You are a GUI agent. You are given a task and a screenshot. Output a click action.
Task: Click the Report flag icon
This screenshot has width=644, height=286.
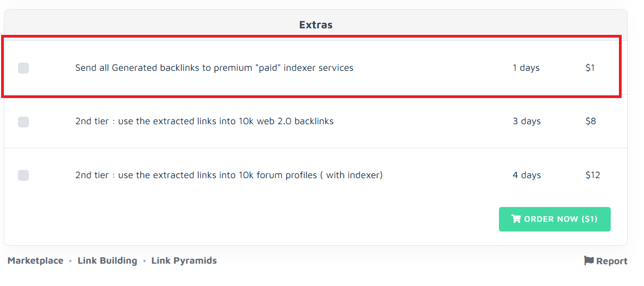click(588, 260)
